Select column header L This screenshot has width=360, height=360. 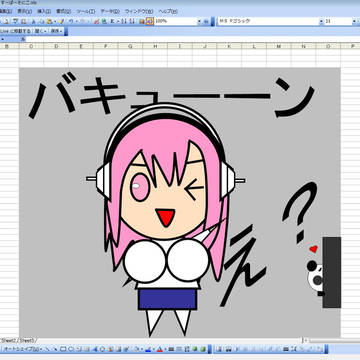(254, 46)
